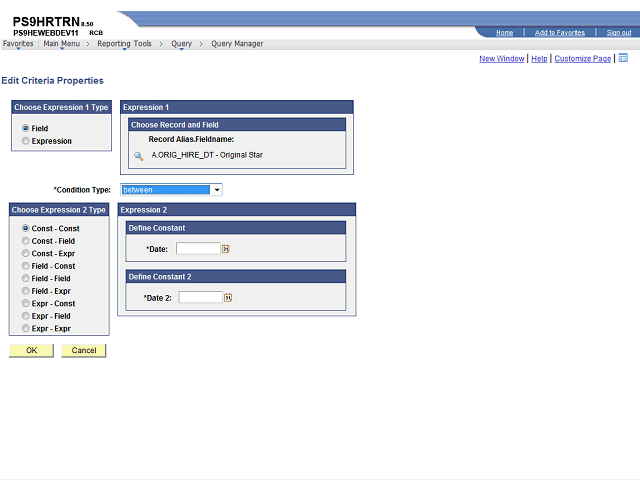Image resolution: width=640 pixels, height=480 pixels.
Task: Open the record field lookup magnifier
Action: [139, 156]
